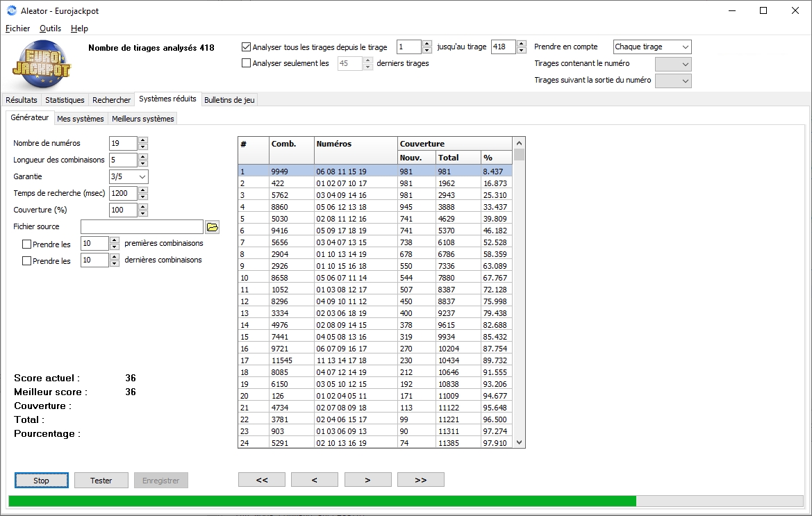Click the Stop button
This screenshot has width=812, height=516.
[x=42, y=481]
